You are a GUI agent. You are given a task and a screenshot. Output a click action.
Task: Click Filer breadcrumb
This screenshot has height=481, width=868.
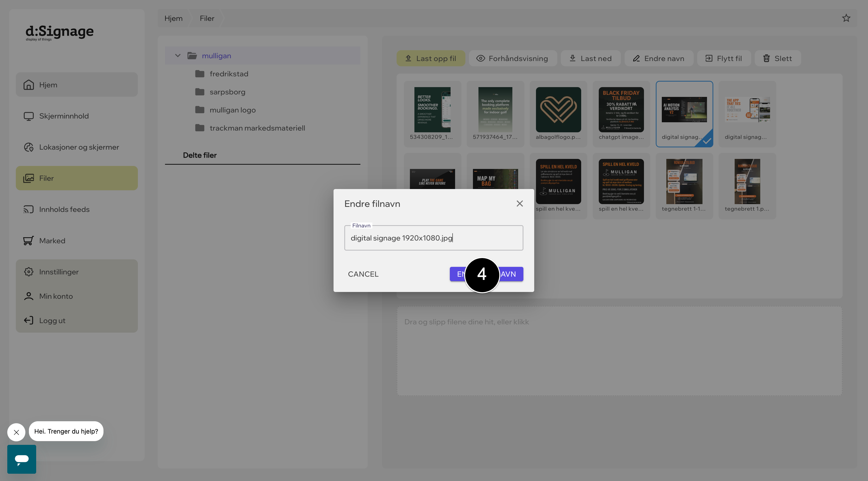[207, 18]
